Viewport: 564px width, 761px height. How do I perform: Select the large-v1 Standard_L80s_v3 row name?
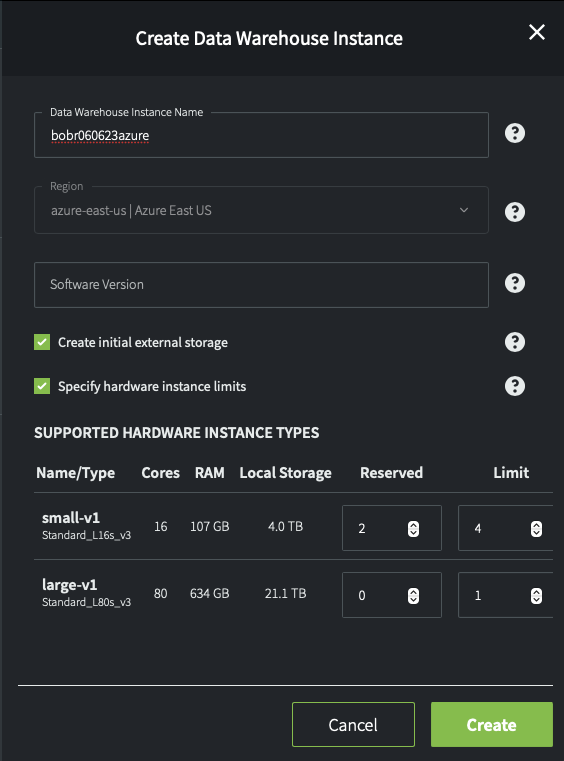[x=86, y=593]
